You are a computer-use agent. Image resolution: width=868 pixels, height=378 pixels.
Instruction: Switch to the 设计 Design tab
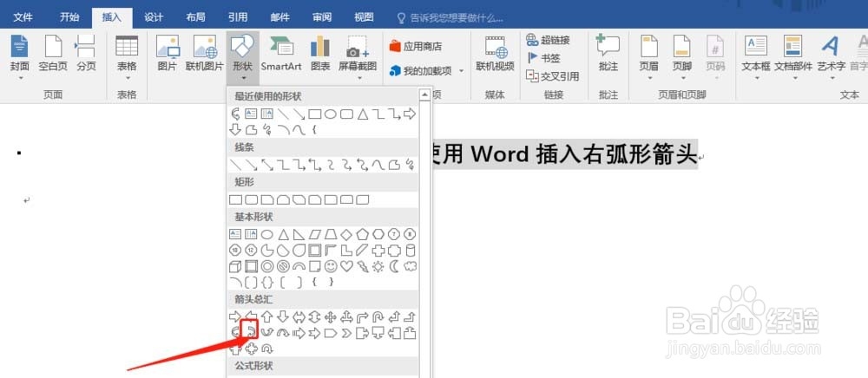(x=154, y=17)
